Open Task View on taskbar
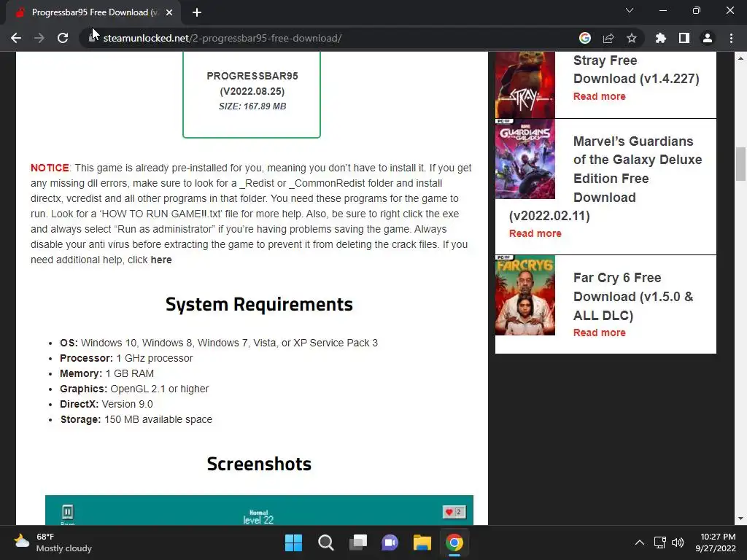Screen dimensions: 747x560 pyautogui.click(x=358, y=542)
